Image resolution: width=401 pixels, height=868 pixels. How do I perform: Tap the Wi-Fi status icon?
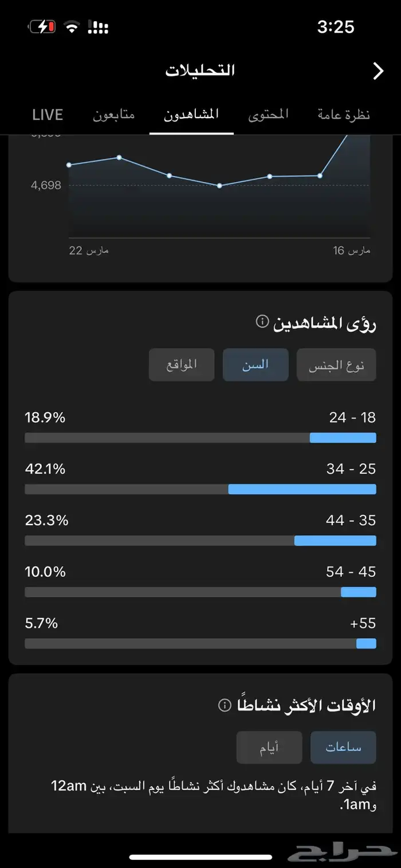tap(72, 27)
